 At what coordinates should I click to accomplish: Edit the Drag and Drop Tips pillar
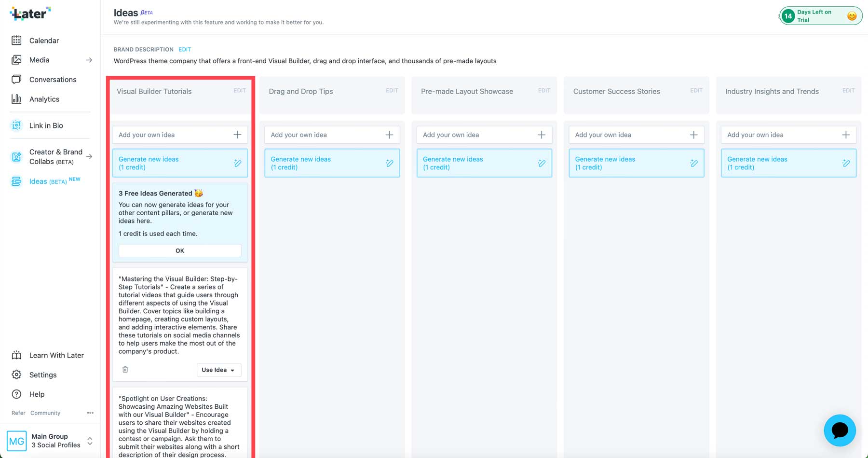coord(392,90)
